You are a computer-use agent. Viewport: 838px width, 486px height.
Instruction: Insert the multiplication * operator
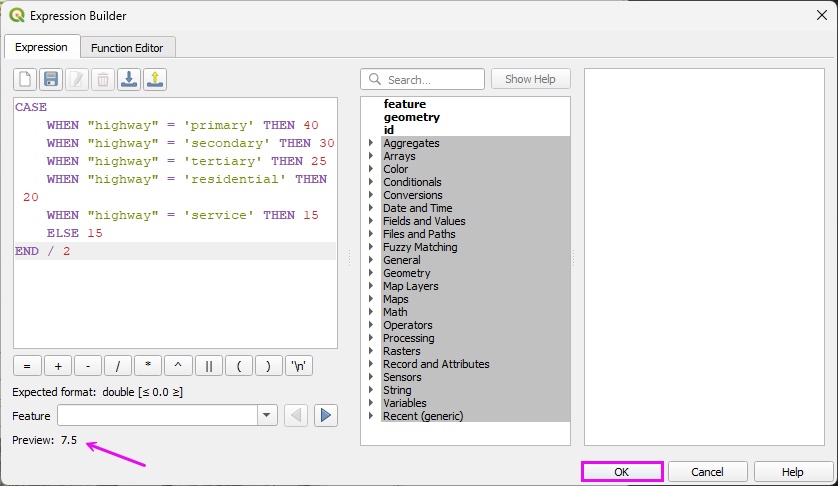point(148,366)
